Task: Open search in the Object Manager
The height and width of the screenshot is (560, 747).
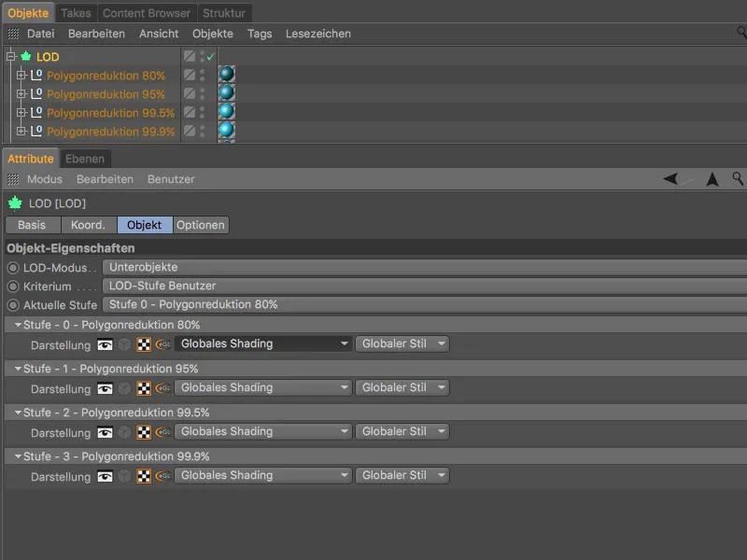Action: click(741, 33)
